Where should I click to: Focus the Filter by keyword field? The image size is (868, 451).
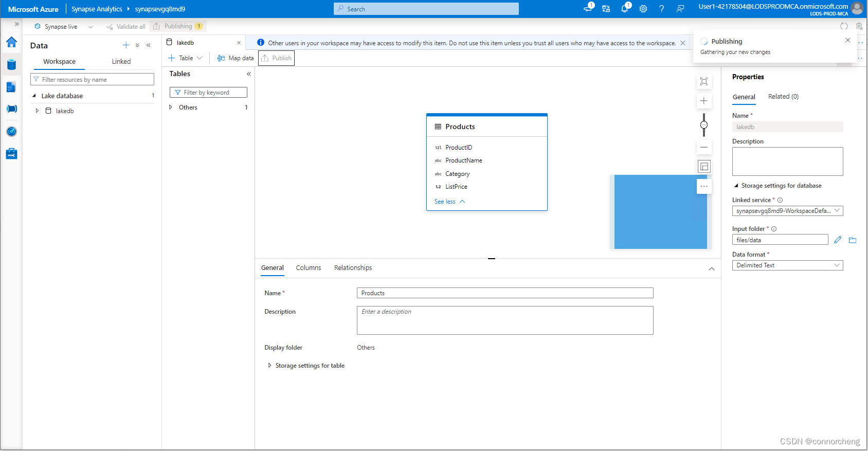coord(208,93)
